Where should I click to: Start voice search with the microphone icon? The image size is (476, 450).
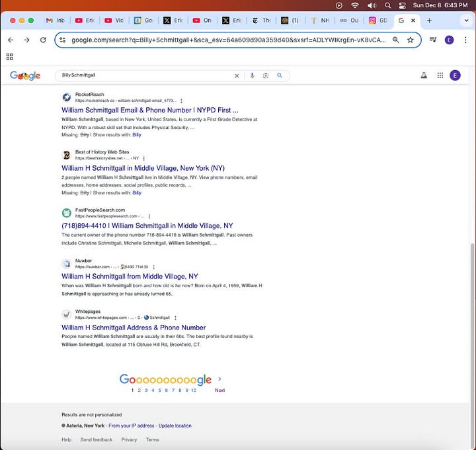click(252, 75)
